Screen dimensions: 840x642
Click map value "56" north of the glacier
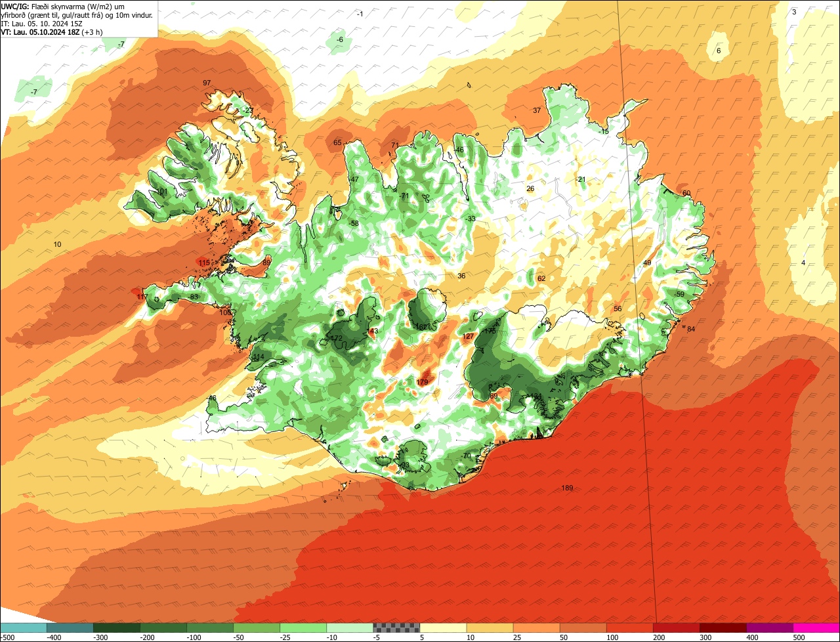pos(618,309)
